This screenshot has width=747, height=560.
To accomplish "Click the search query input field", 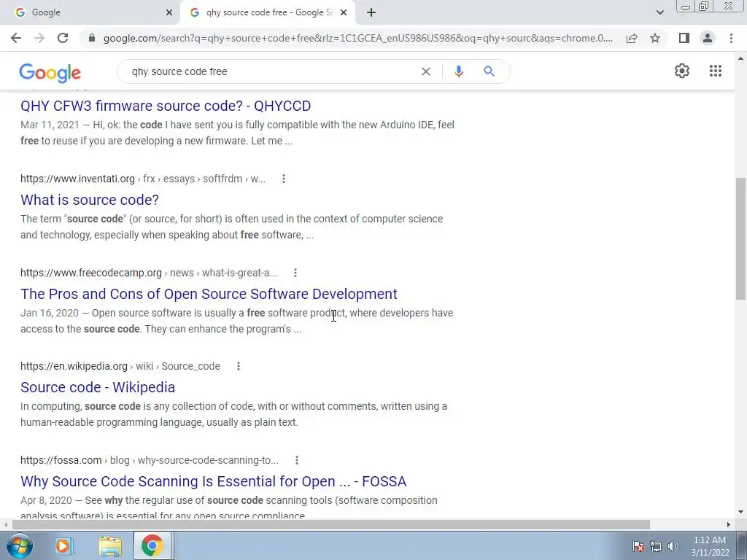I will click(x=271, y=71).
